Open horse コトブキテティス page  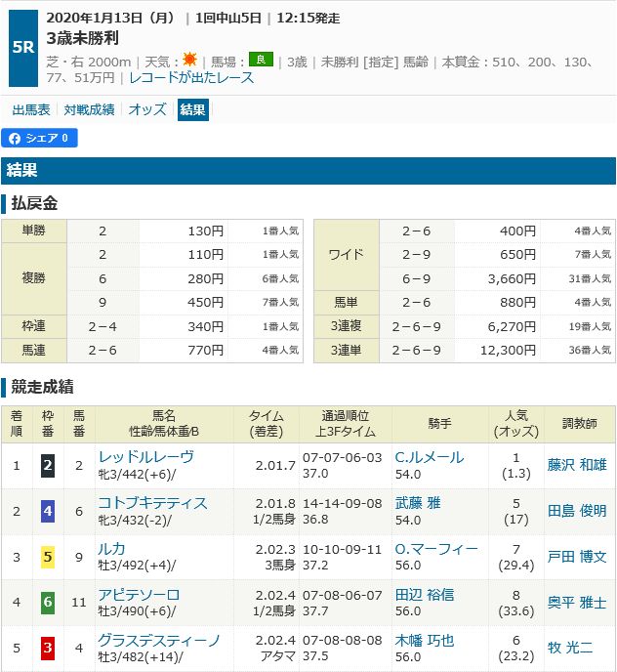point(152,503)
